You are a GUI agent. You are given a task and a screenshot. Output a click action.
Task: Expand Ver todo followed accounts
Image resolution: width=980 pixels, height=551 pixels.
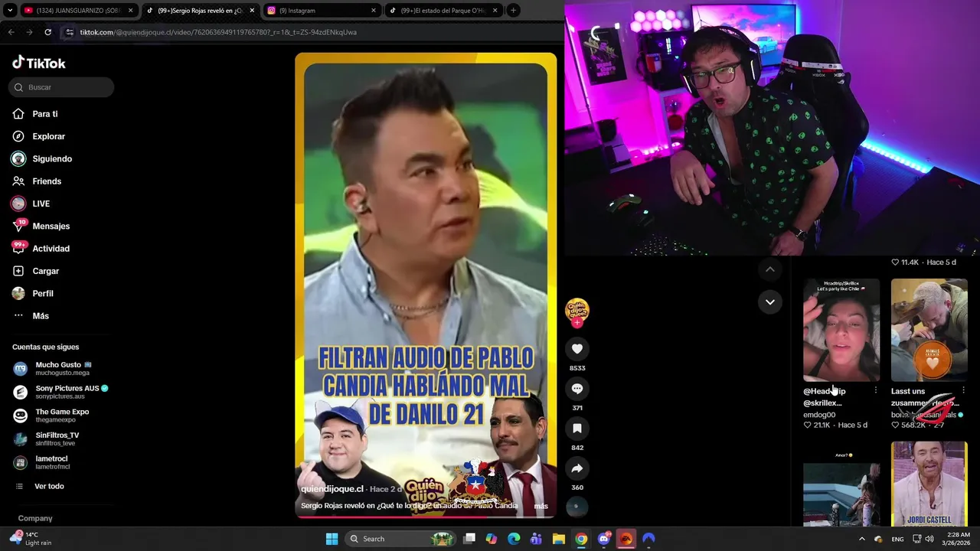pos(49,486)
